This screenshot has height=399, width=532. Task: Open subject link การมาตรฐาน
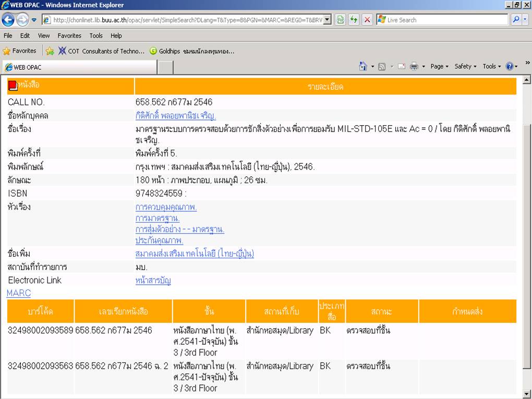[x=158, y=218]
